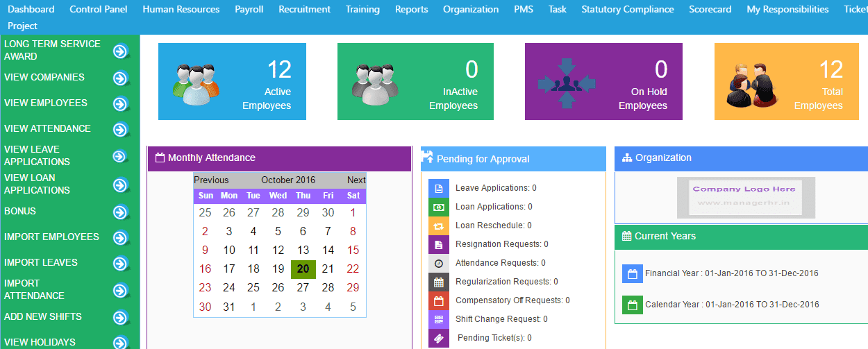Click the Compensatory Off Requests calendar icon
The width and height of the screenshot is (868, 349).
(439, 300)
